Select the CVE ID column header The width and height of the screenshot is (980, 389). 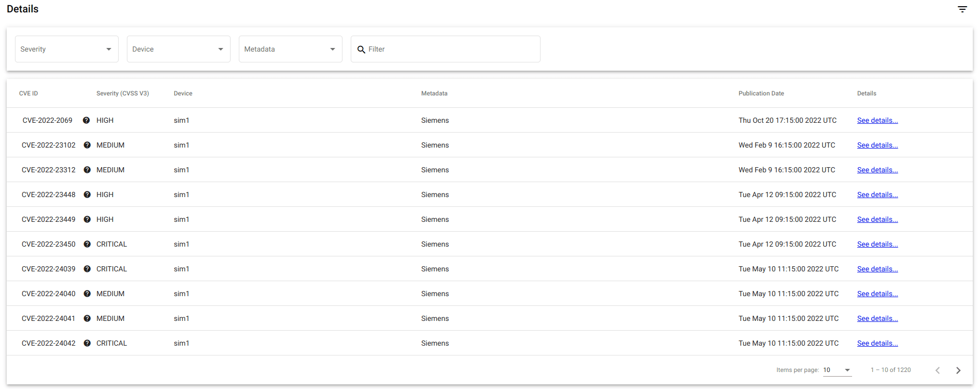28,93
